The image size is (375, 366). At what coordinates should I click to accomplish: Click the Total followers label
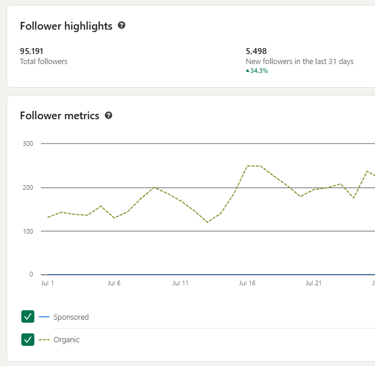point(43,61)
